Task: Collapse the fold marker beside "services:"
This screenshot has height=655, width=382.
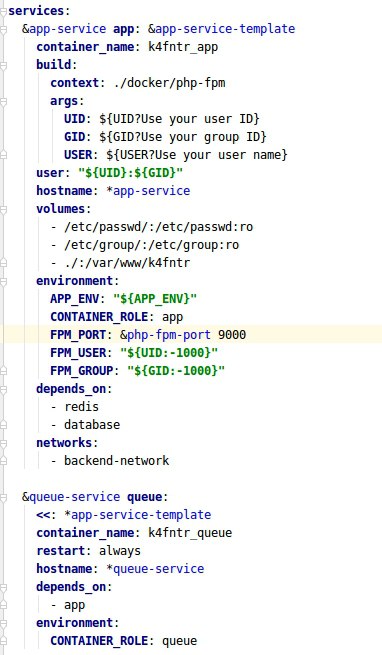Action: (3, 11)
